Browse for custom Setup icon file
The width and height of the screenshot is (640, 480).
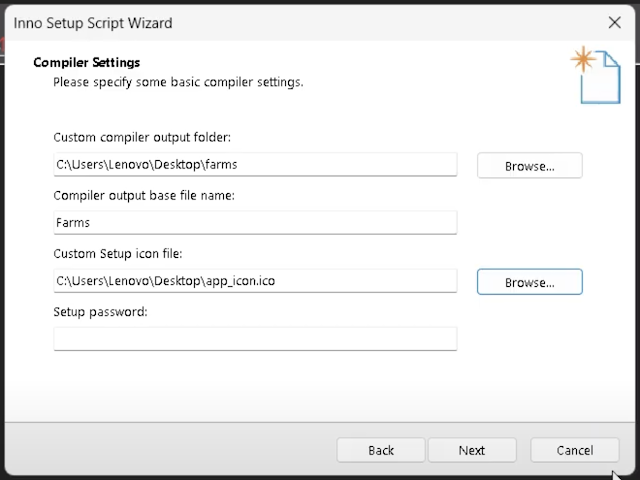pyautogui.click(x=529, y=282)
